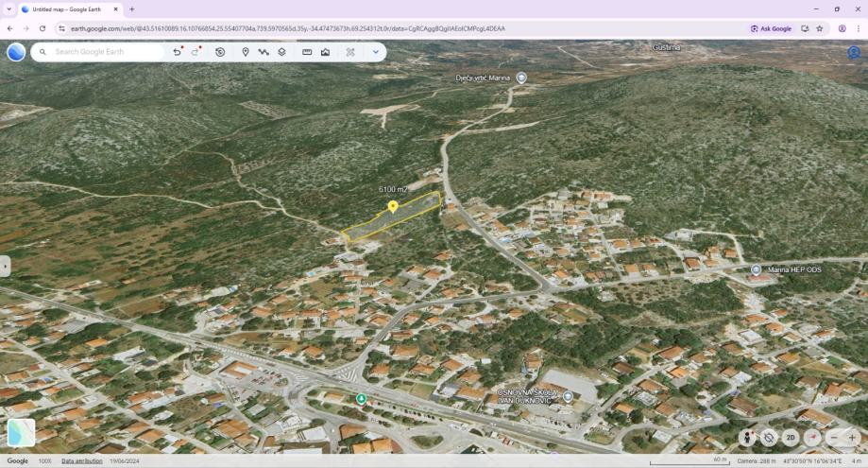Image resolution: width=868 pixels, height=468 pixels.
Task: Click the Gustirna place label
Action: pos(666,47)
